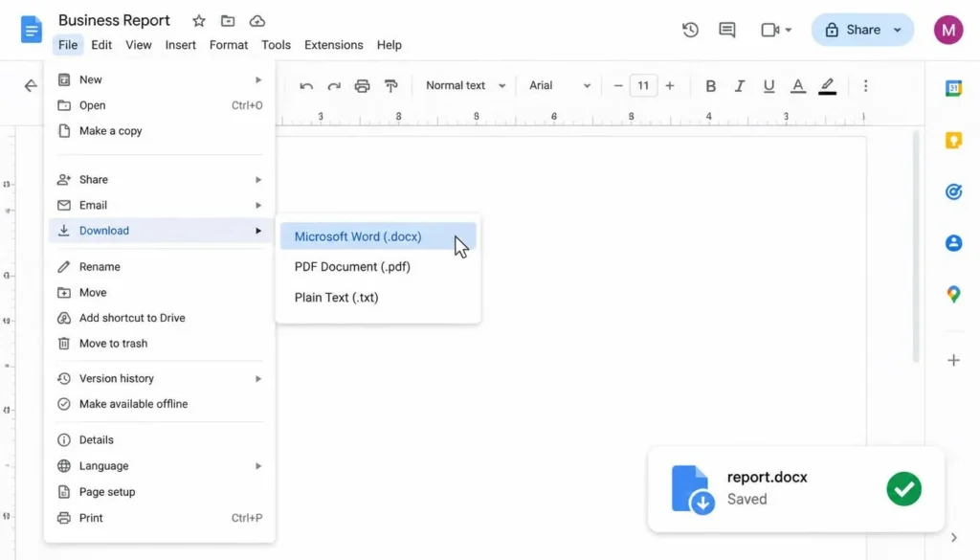Select Make available offline
The image size is (980, 560).
pyautogui.click(x=160, y=404)
